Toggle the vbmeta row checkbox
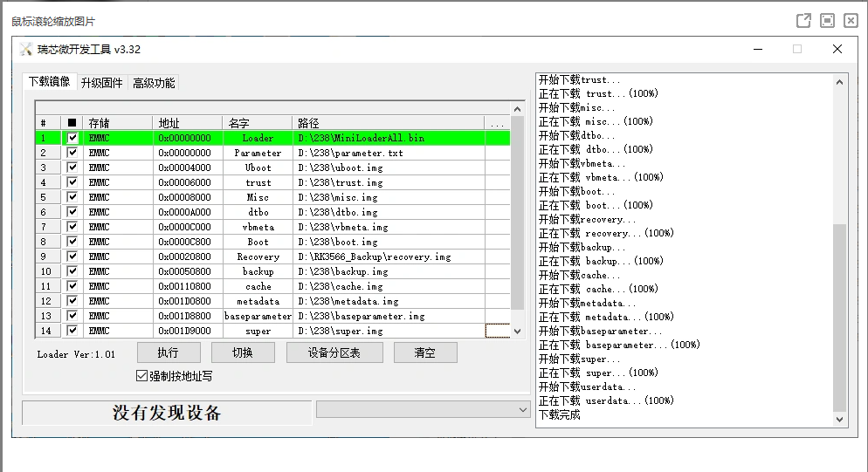 72,226
